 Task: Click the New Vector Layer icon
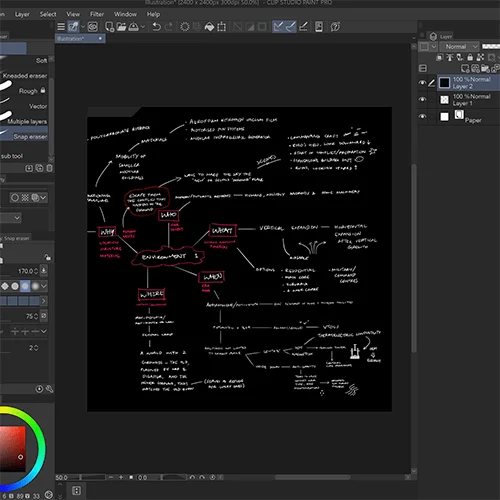[475, 68]
